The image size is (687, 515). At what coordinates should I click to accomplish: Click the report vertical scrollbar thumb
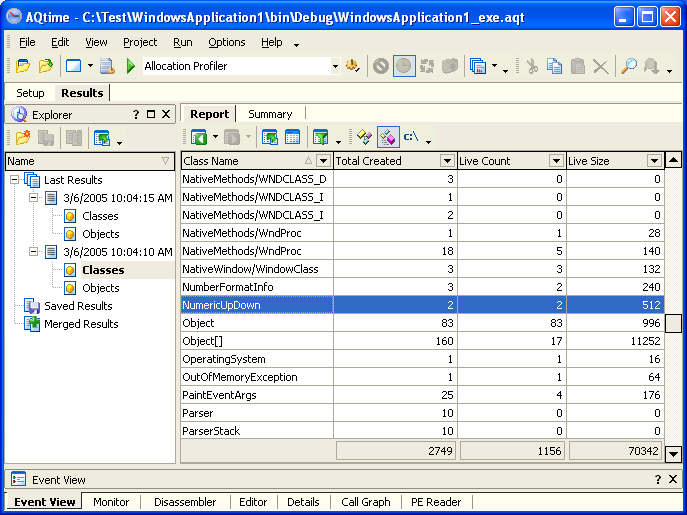[x=673, y=323]
